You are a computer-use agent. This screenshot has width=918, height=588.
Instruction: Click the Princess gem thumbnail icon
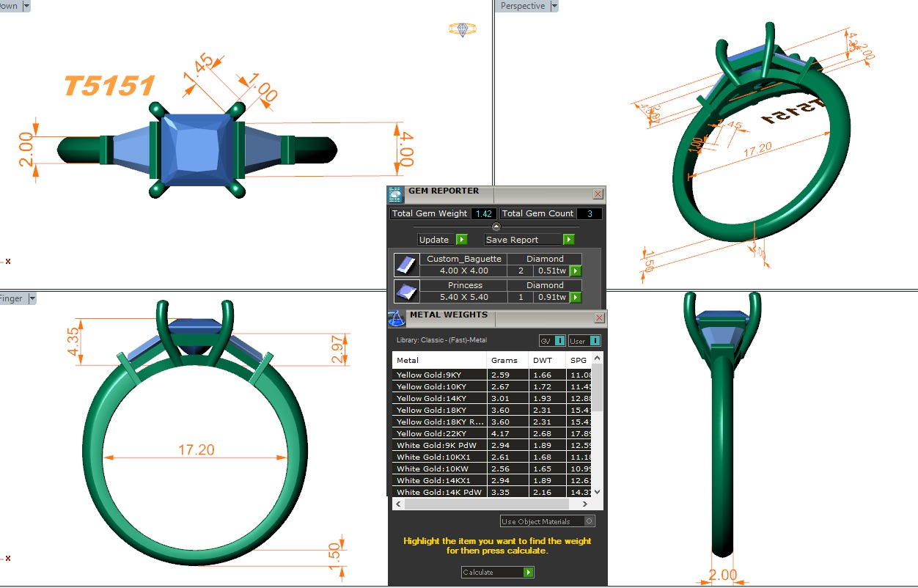(x=406, y=291)
